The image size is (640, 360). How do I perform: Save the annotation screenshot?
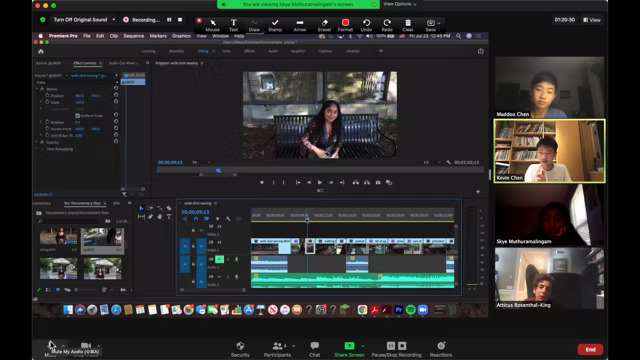[x=431, y=25]
